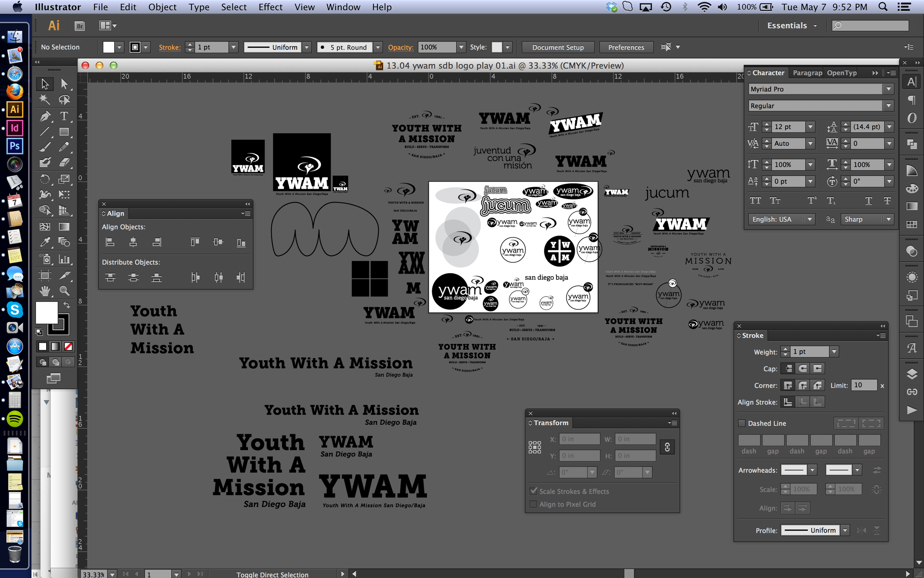Select the Hand tool
Viewport: 924px width, 578px height.
pyautogui.click(x=45, y=291)
